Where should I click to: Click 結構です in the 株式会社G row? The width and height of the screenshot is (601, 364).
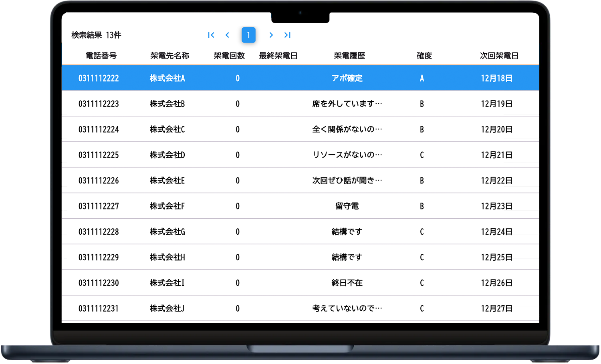pyautogui.click(x=347, y=232)
